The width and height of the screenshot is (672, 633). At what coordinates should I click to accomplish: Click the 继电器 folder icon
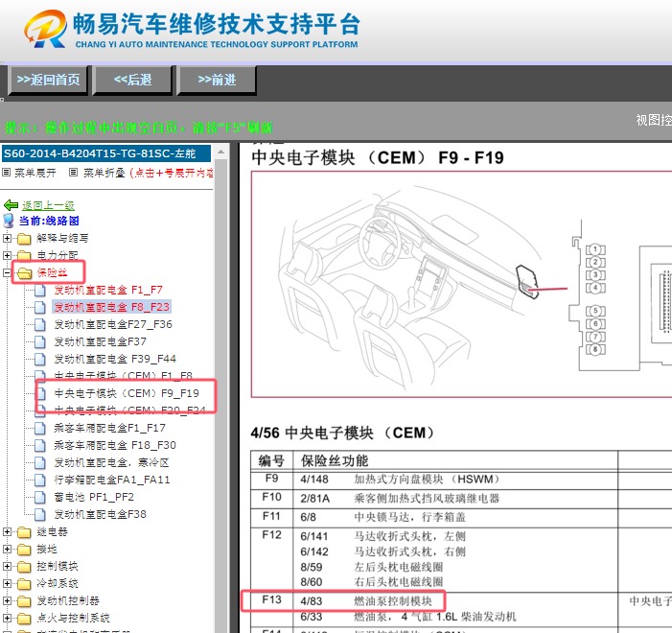(24, 531)
